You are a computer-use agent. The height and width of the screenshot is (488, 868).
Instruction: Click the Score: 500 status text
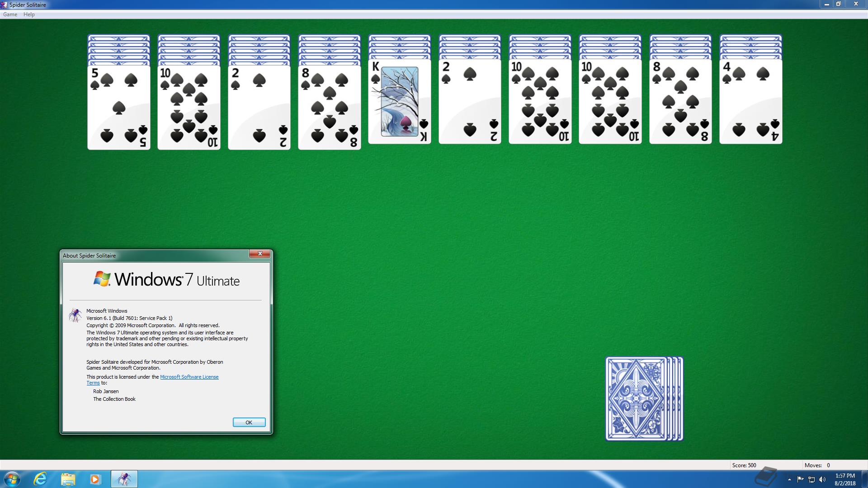click(x=744, y=465)
